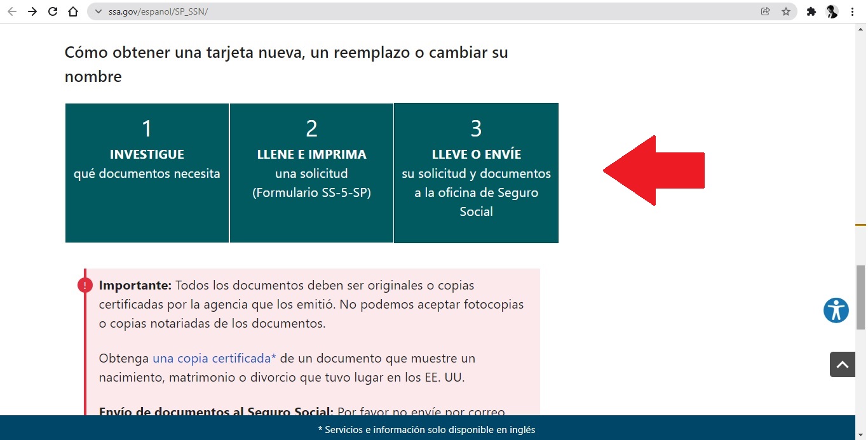Bookmark this page with star icon
Screen dimensions: 868x440
(785, 11)
